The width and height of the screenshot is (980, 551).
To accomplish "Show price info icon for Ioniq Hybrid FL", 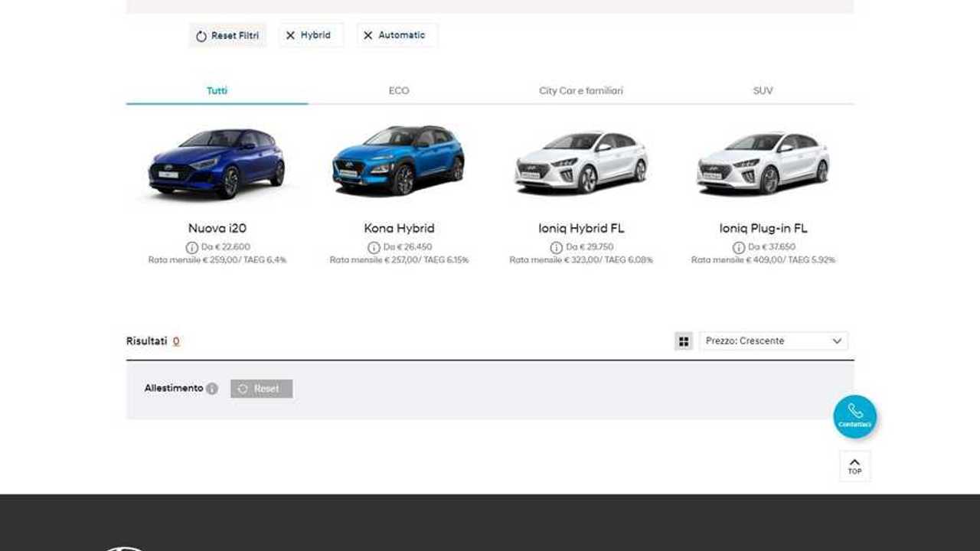I will click(556, 247).
